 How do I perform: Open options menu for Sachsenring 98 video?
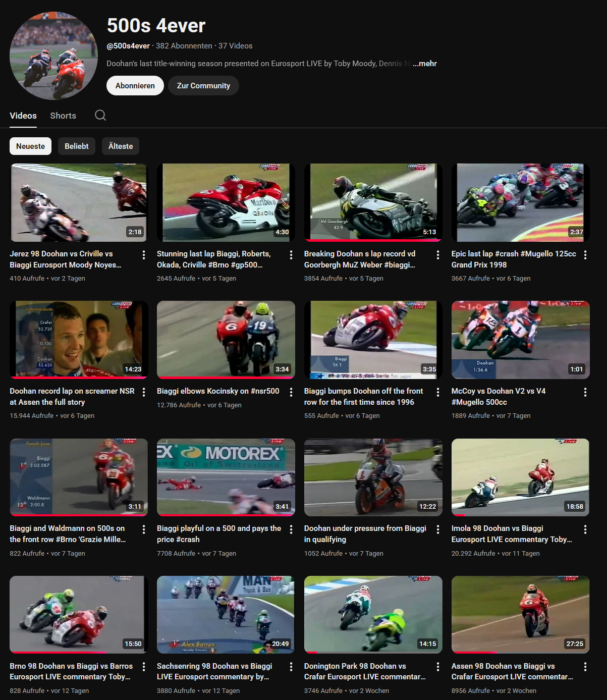(291, 667)
